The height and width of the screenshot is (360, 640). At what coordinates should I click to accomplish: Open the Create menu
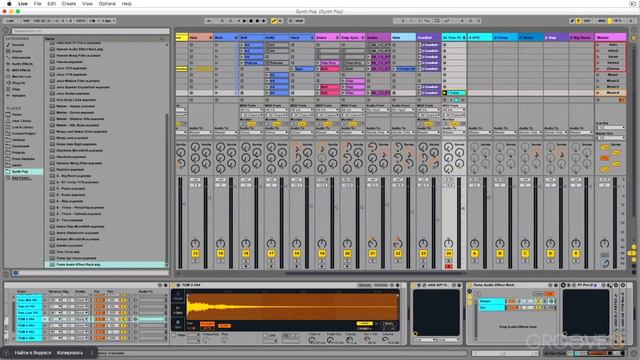(69, 4)
